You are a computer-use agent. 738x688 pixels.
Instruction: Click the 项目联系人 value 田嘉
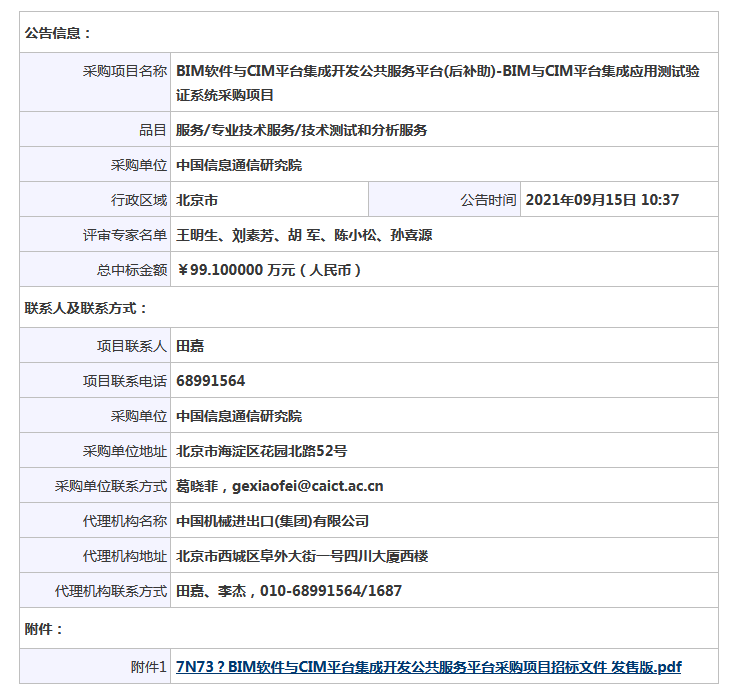tap(190, 346)
